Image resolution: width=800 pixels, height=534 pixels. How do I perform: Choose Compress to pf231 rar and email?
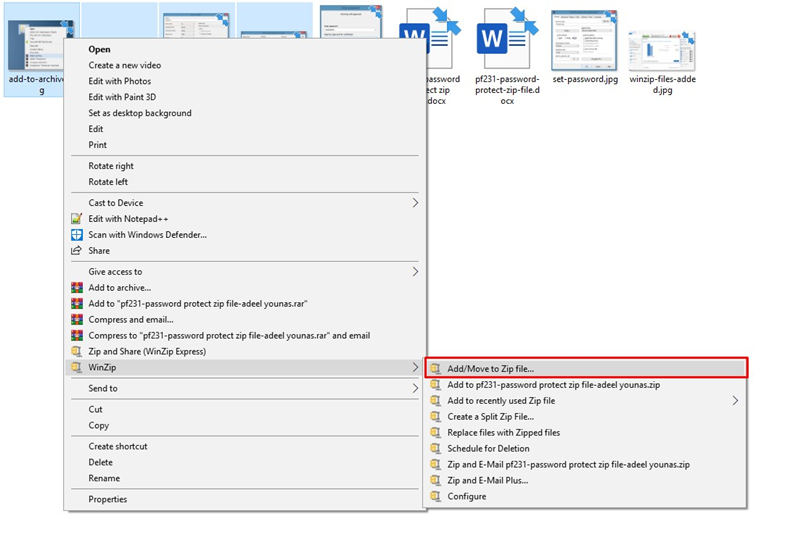pyautogui.click(x=229, y=336)
